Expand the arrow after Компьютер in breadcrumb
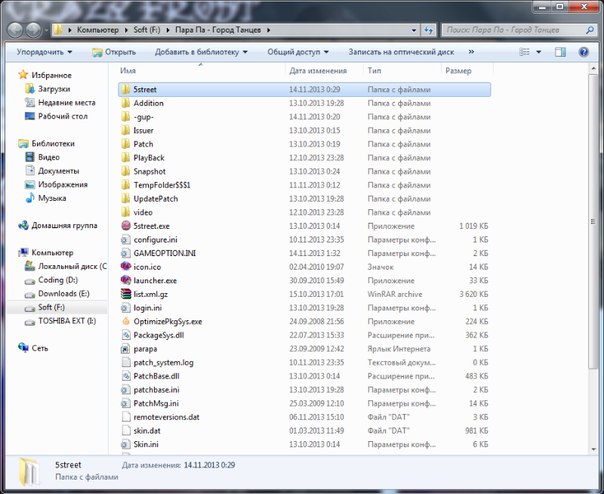Image resolution: width=604 pixels, height=494 pixels. click(126, 30)
